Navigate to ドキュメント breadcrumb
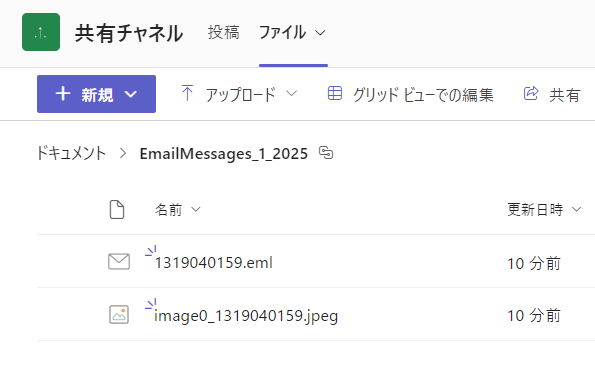This screenshot has height=378, width=595. tap(71, 153)
